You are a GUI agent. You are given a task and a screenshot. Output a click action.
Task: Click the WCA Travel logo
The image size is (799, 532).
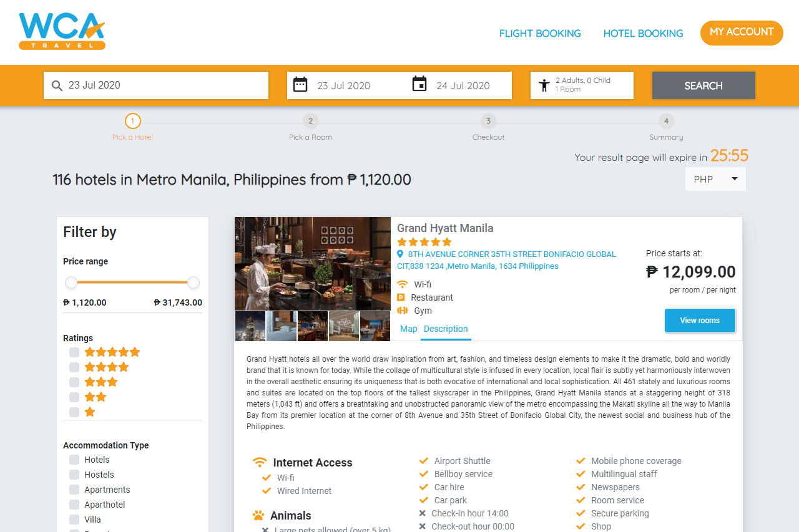pyautogui.click(x=62, y=31)
